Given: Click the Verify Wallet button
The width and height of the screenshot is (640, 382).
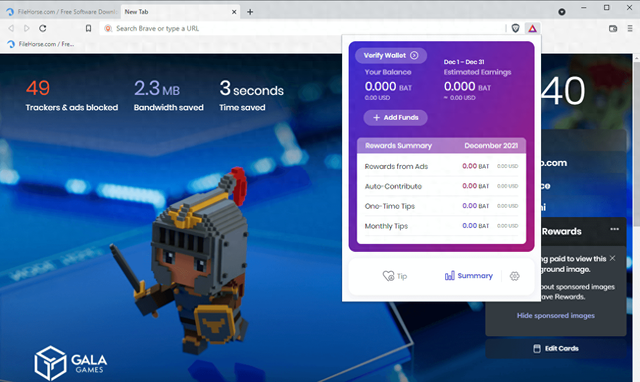Looking at the screenshot, I should click(391, 56).
